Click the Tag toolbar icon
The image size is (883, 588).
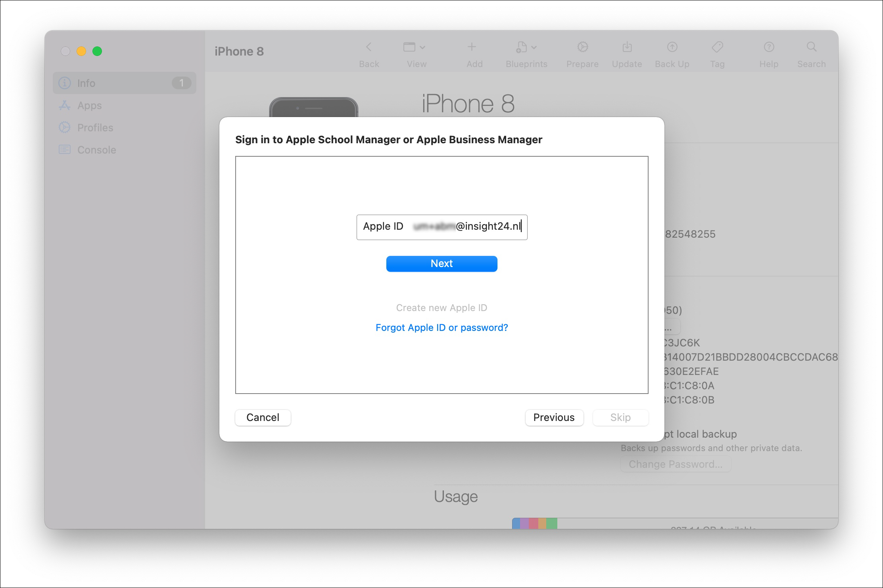pos(717,47)
